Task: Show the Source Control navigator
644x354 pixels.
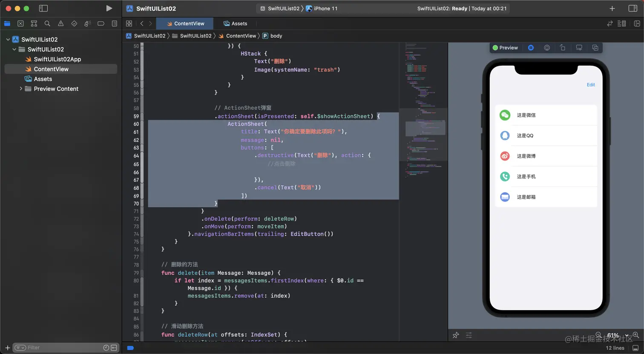Action: (x=20, y=23)
